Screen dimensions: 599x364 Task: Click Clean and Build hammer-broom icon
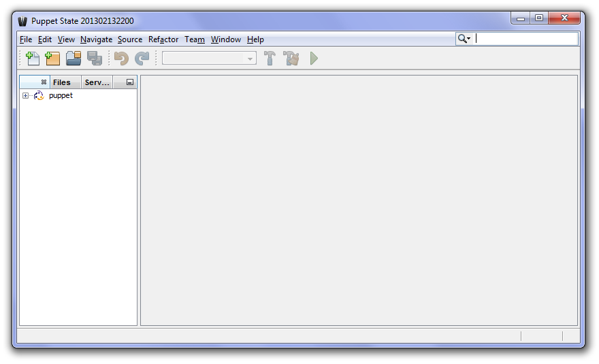pos(291,59)
